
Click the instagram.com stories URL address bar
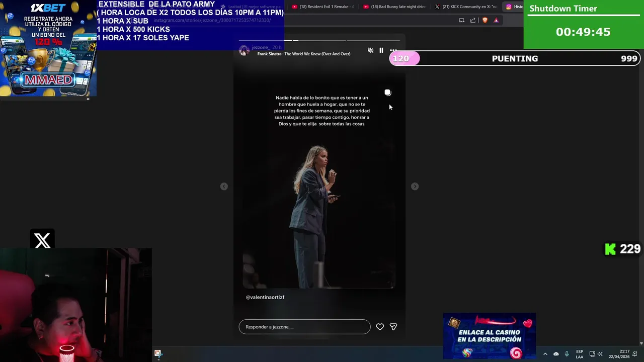(212, 20)
